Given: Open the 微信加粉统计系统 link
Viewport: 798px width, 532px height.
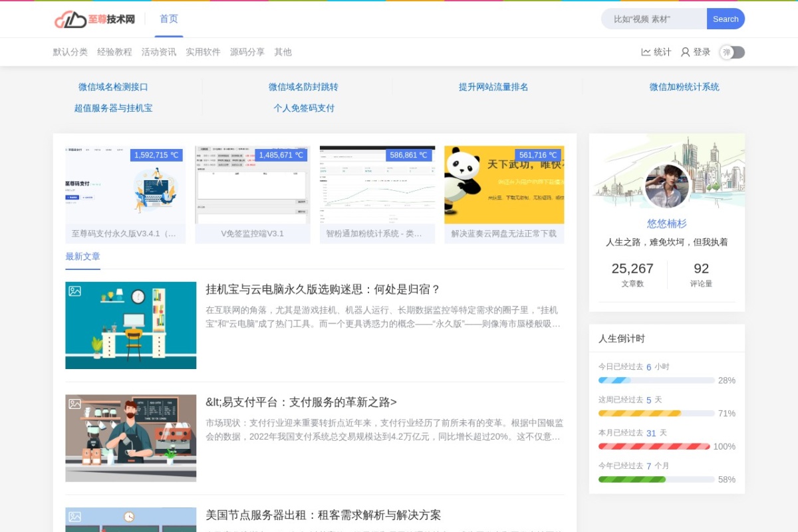Looking at the screenshot, I should (684, 87).
